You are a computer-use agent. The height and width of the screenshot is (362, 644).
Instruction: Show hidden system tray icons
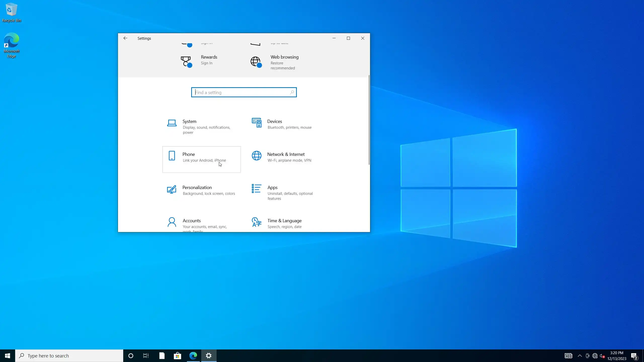(x=580, y=356)
